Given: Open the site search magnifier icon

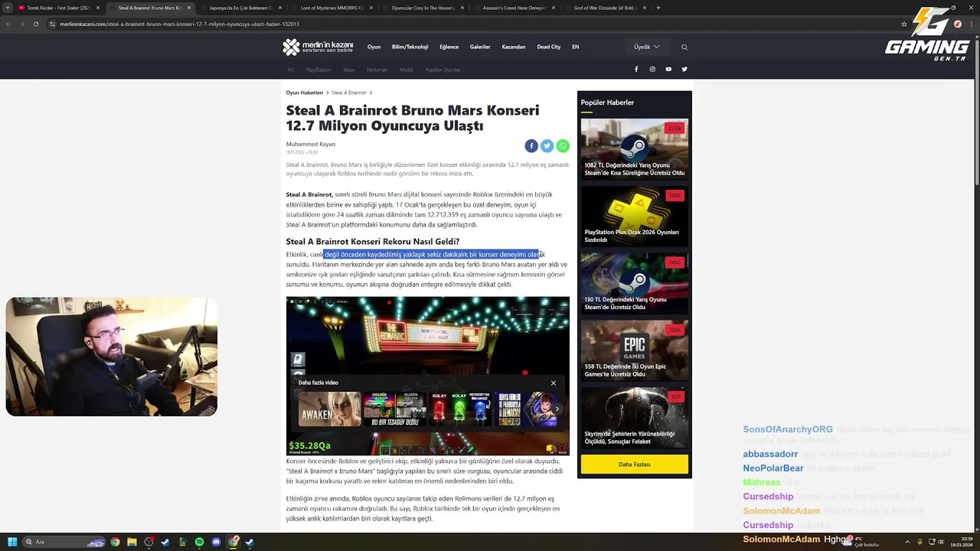Looking at the screenshot, I should pos(684,47).
